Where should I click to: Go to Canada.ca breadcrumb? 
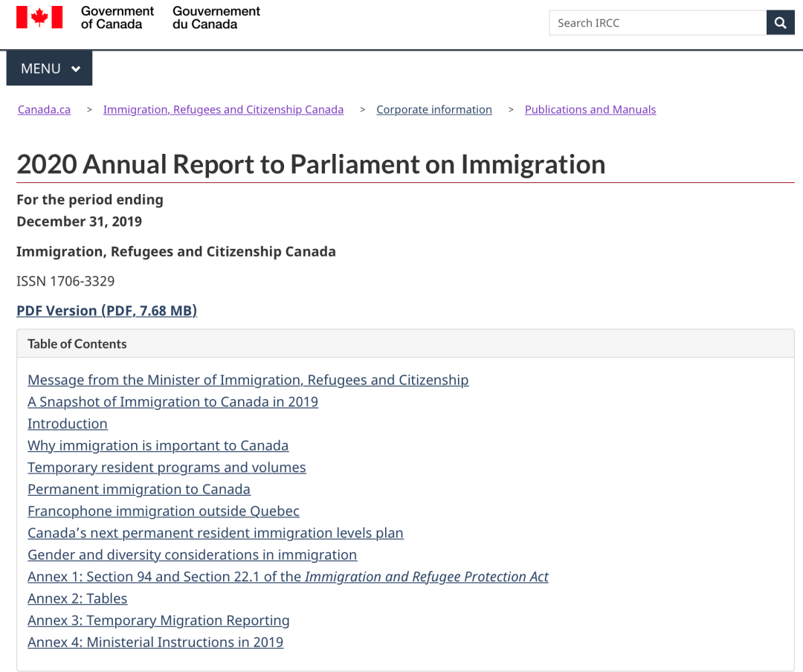(44, 109)
